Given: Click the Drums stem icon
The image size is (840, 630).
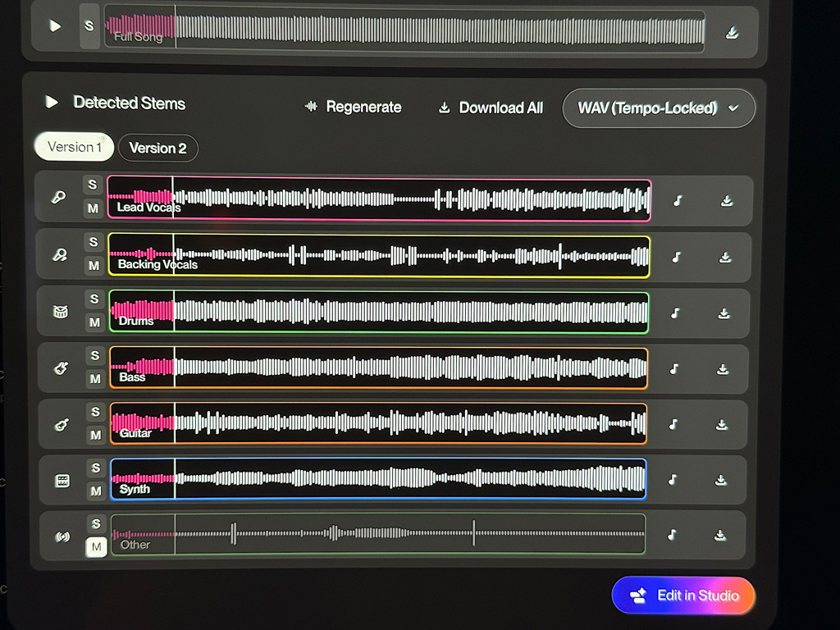Looking at the screenshot, I should click(61, 311).
